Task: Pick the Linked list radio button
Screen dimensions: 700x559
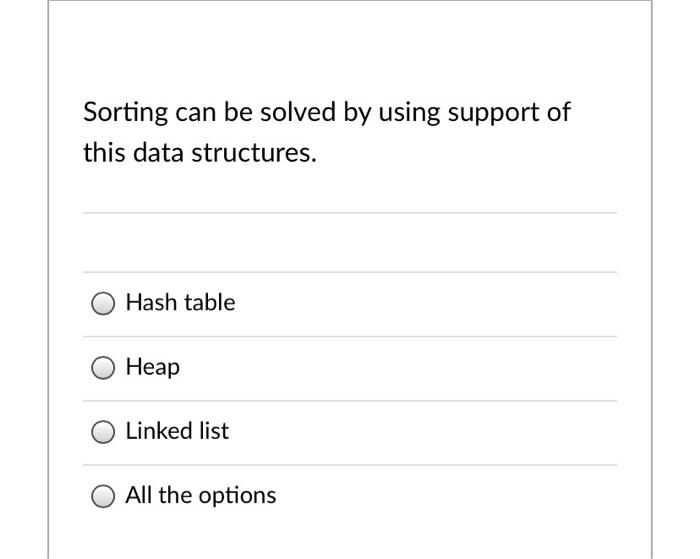Action: click(x=103, y=432)
